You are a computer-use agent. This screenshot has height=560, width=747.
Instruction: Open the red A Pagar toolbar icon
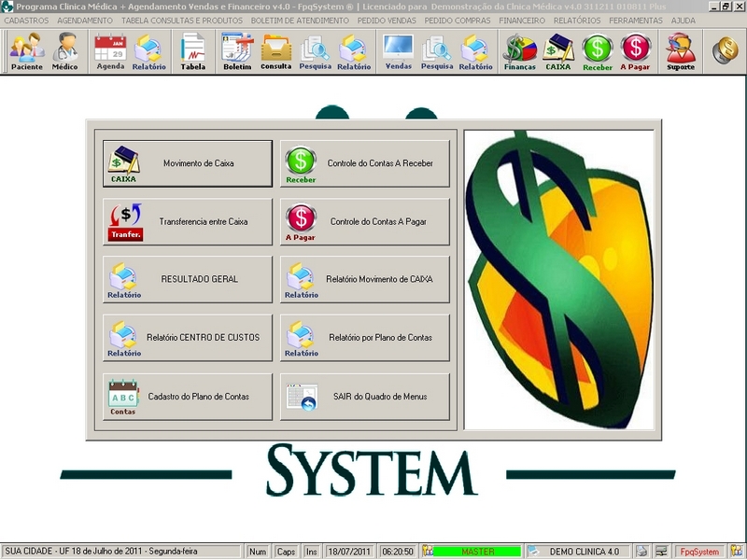coord(635,51)
